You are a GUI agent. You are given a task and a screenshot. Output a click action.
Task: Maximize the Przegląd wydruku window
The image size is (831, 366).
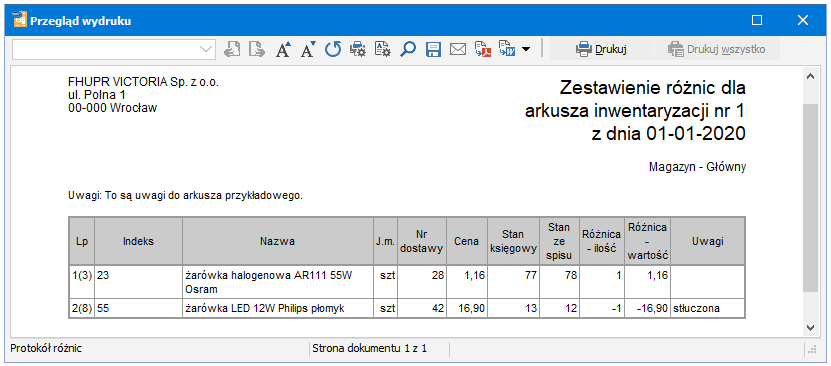pos(757,21)
